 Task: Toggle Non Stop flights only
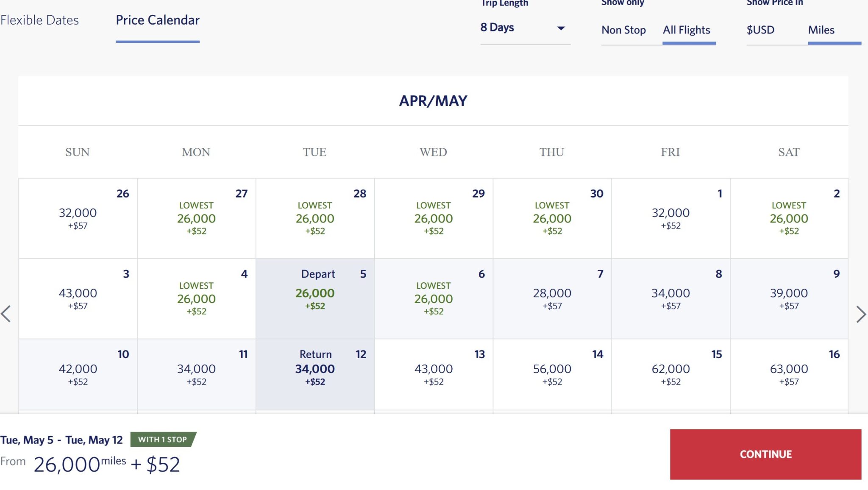pyautogui.click(x=623, y=30)
